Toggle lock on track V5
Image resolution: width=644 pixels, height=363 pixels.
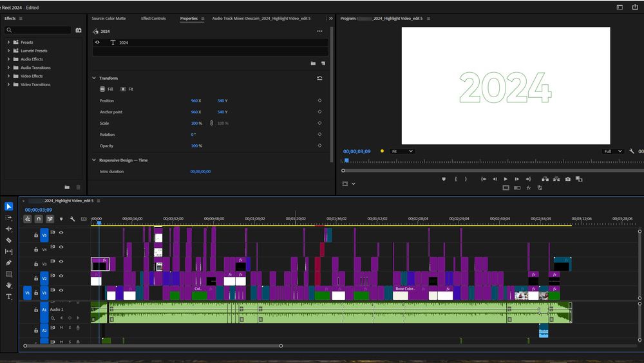click(x=36, y=235)
